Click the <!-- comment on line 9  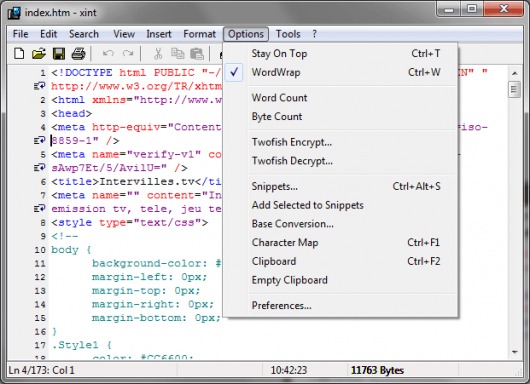[65, 236]
